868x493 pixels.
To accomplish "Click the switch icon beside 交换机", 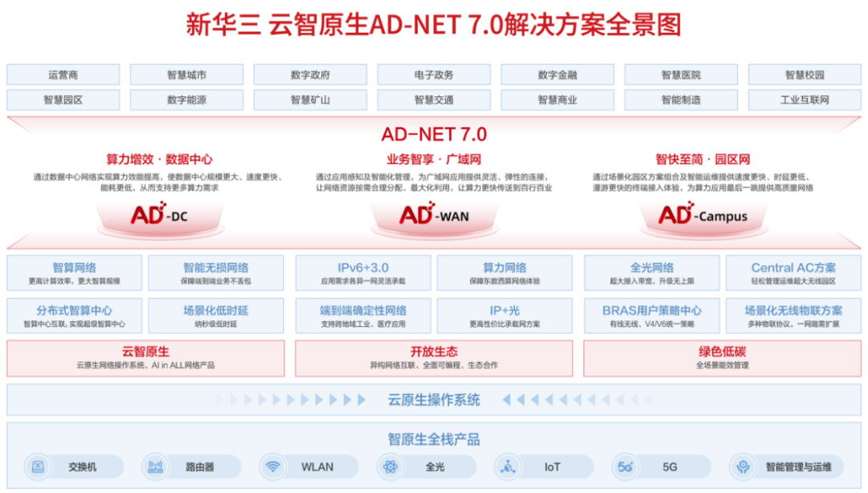I will pos(38,467).
